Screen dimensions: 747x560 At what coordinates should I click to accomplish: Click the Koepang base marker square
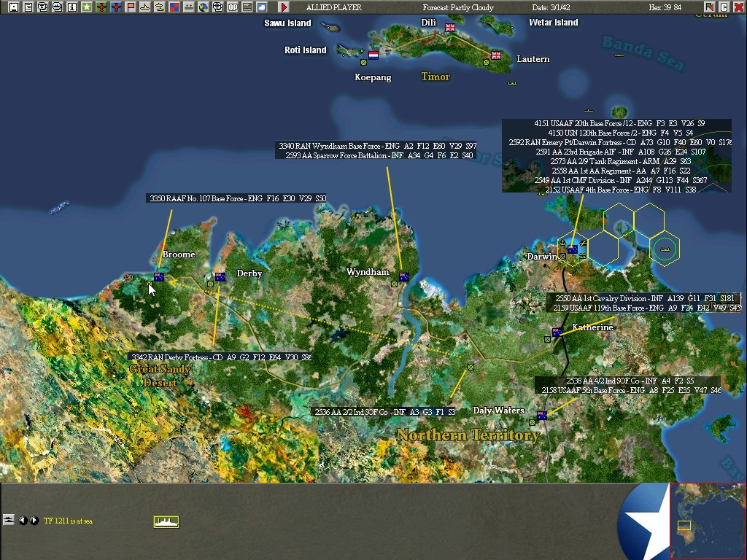(363, 63)
